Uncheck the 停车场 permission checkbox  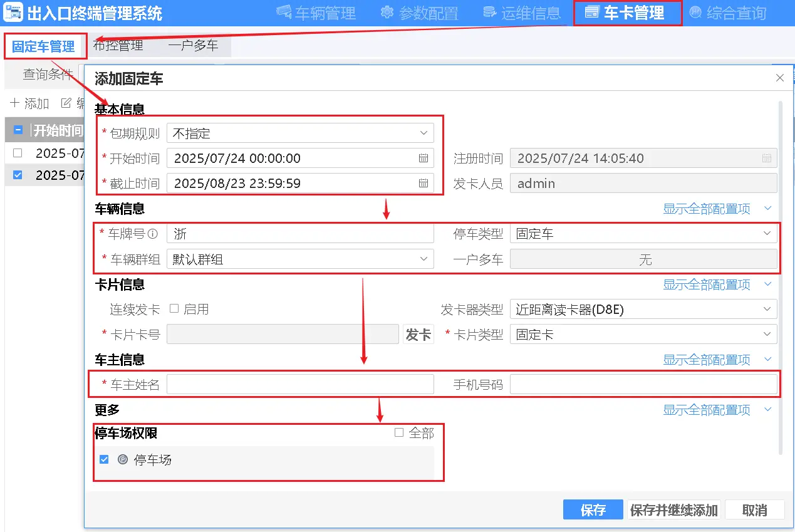[105, 460]
